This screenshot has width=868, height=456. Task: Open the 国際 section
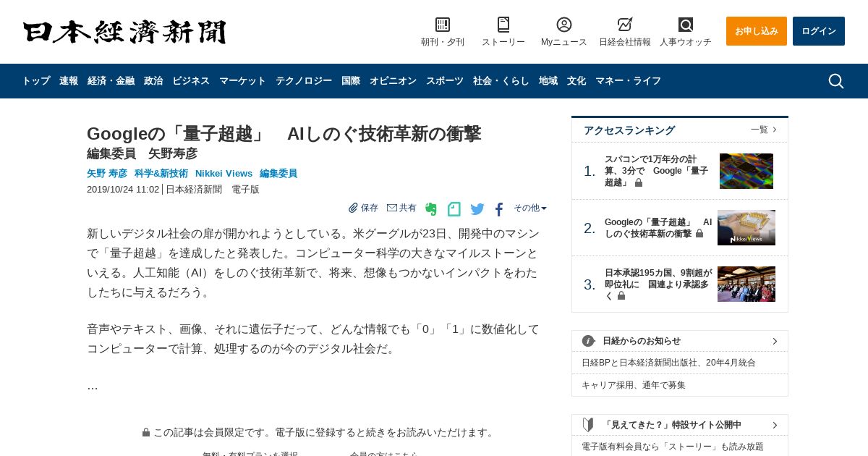click(351, 81)
